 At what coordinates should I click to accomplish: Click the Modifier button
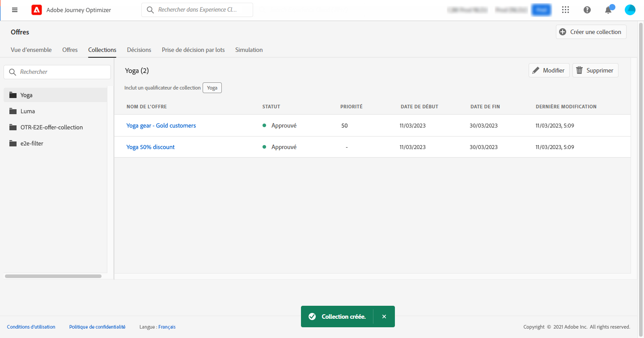549,70
